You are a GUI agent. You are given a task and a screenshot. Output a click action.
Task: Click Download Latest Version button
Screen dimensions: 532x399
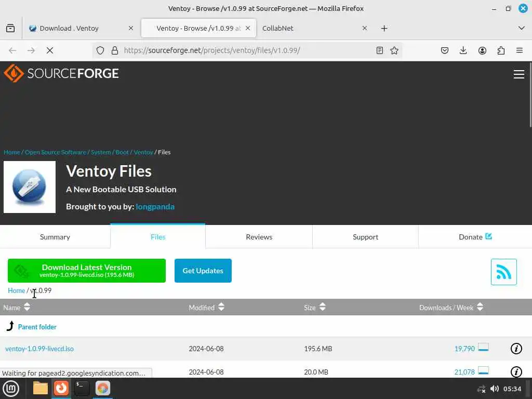(x=87, y=270)
